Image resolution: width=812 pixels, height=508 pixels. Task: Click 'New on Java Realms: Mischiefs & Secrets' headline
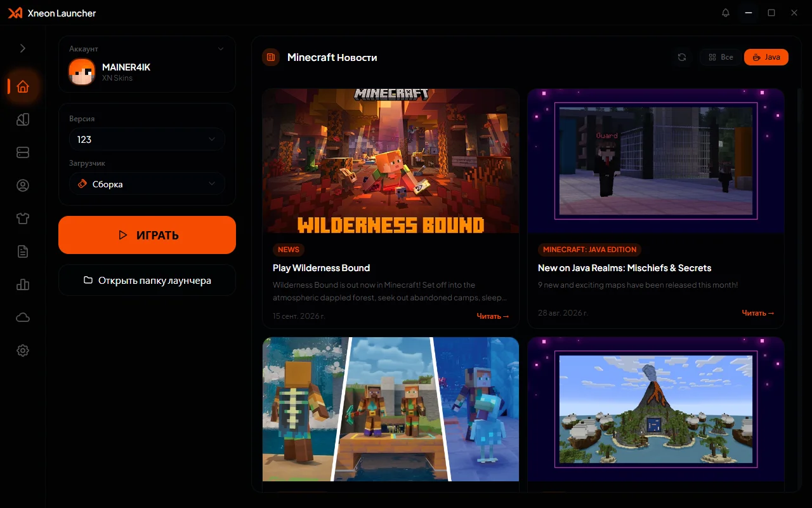[625, 268]
